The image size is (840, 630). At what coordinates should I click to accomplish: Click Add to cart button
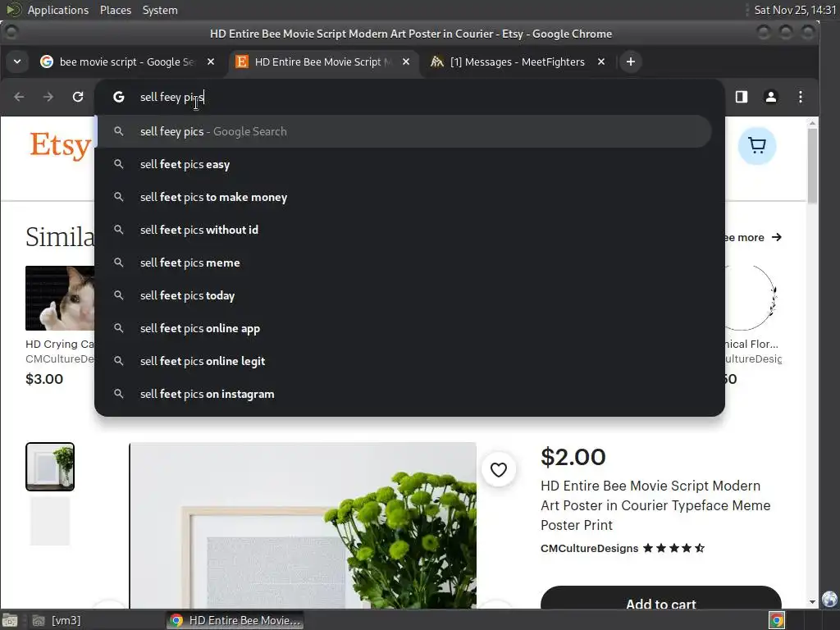tap(661, 598)
